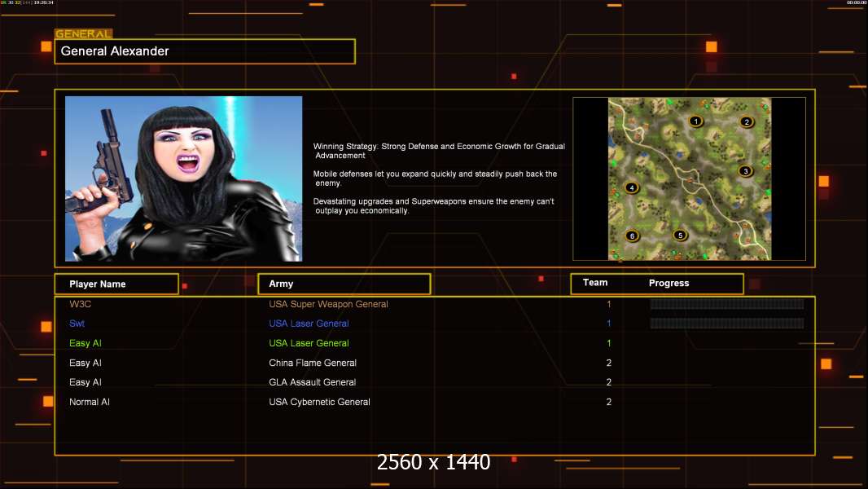Viewport: 868px width, 489px height.
Task: Click start position marker 2 on minimap
Action: click(x=747, y=121)
